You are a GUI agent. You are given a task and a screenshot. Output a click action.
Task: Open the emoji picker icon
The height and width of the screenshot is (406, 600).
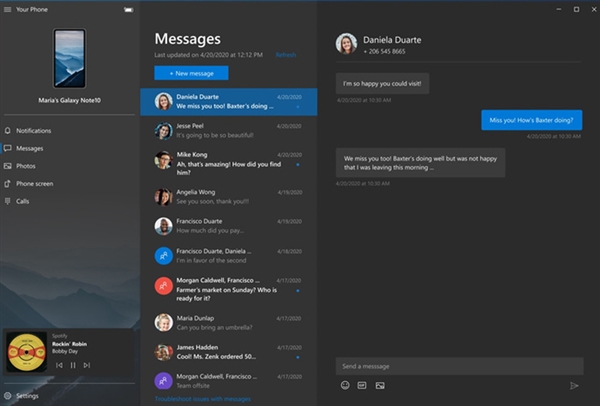tap(345, 385)
